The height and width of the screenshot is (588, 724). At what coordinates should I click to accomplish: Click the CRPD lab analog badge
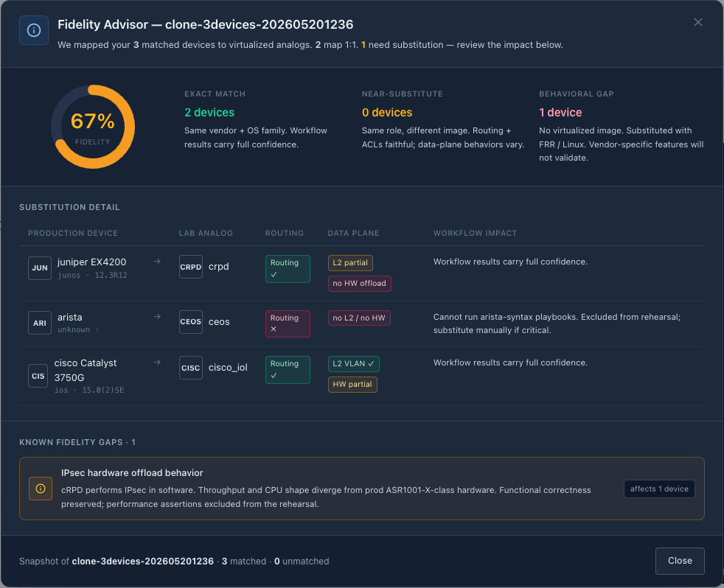191,267
